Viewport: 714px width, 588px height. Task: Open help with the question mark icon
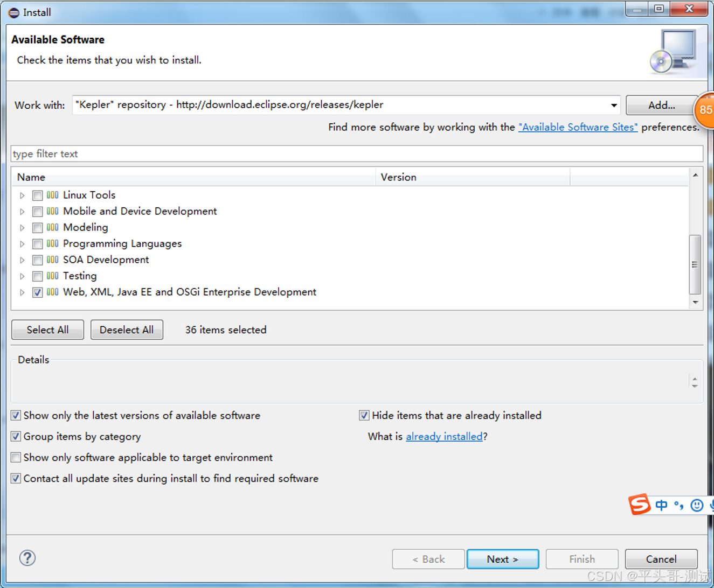[x=27, y=558]
